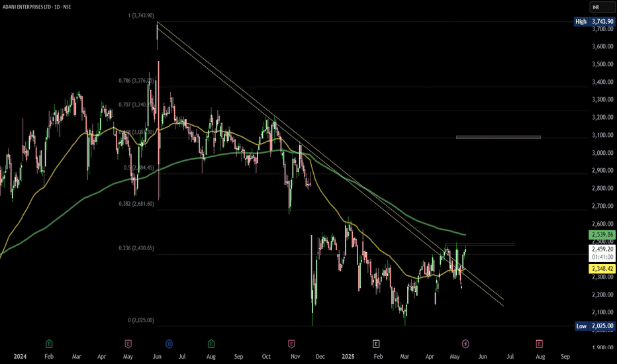617x364 pixels.
Task: Open the blue dividend D marker
Action: pyautogui.click(x=169, y=344)
